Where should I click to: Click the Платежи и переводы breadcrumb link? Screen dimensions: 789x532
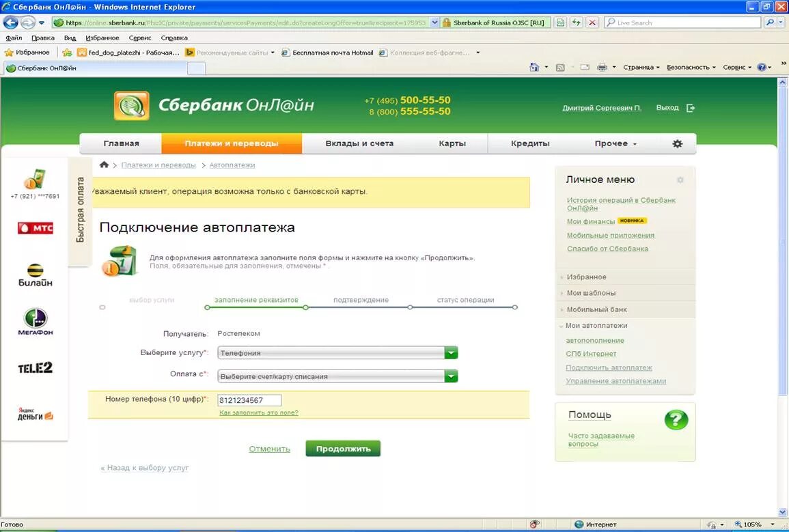(158, 165)
